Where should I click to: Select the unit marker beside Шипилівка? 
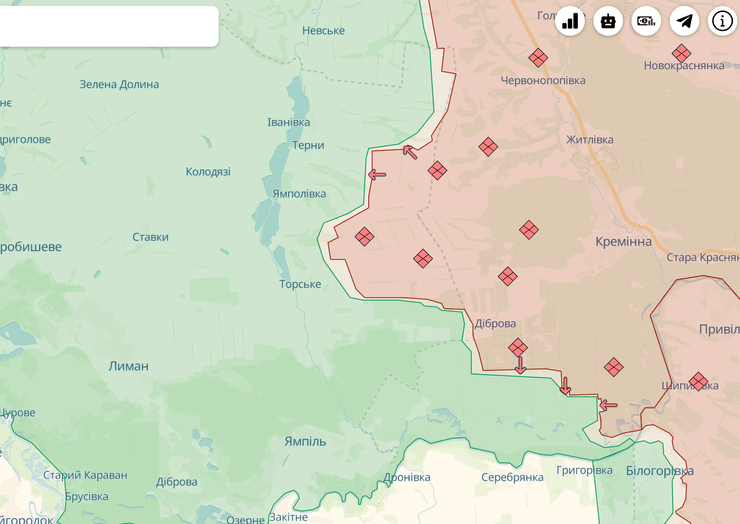(x=698, y=381)
